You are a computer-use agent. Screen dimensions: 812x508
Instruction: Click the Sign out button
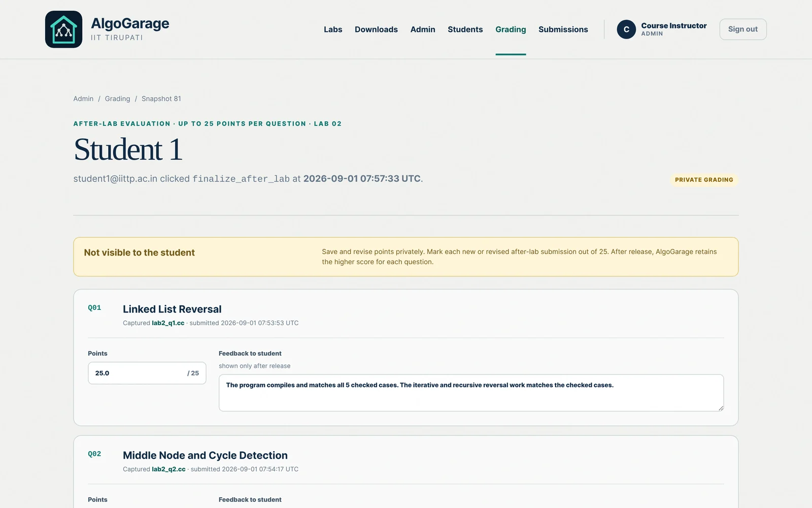743,29
